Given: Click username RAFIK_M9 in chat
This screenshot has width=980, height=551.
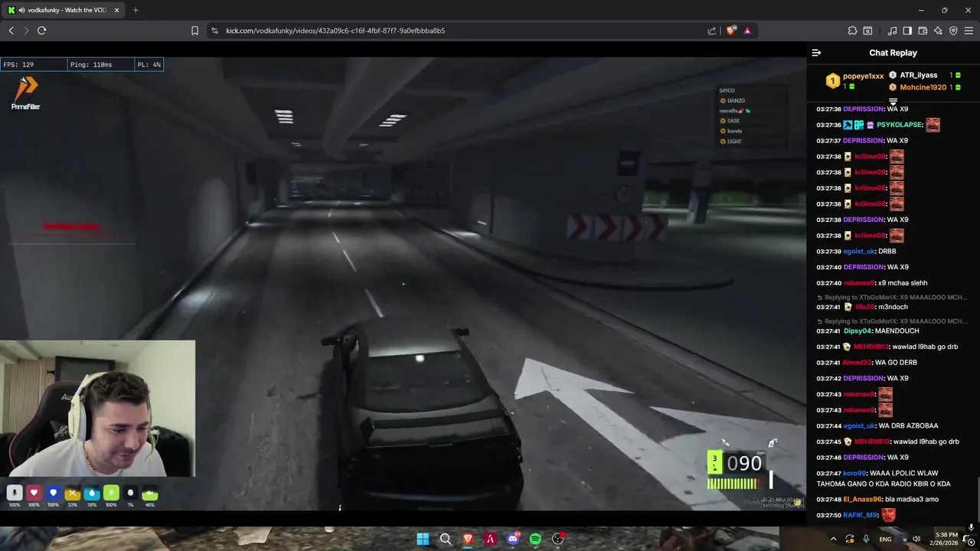Looking at the screenshot, I should [x=861, y=515].
